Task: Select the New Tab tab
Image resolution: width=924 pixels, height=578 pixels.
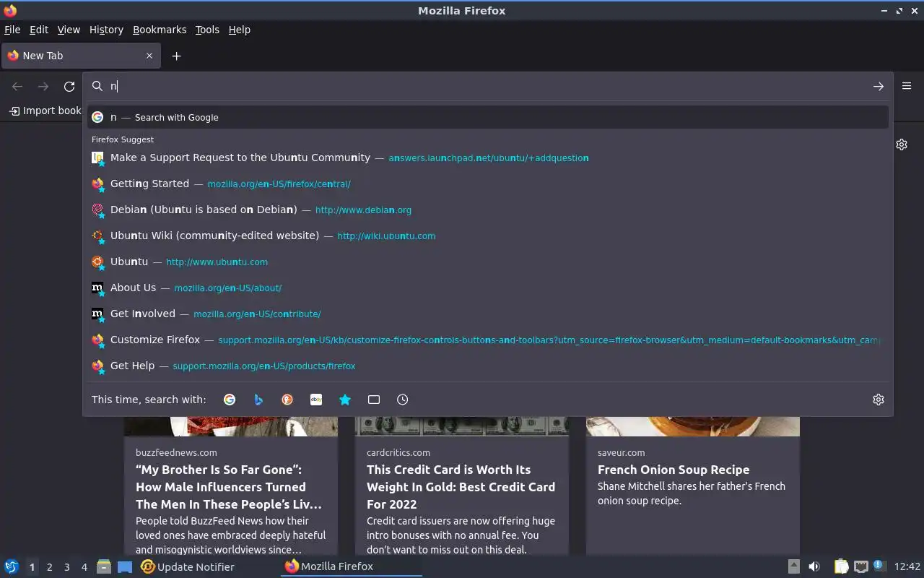Action: (79, 56)
